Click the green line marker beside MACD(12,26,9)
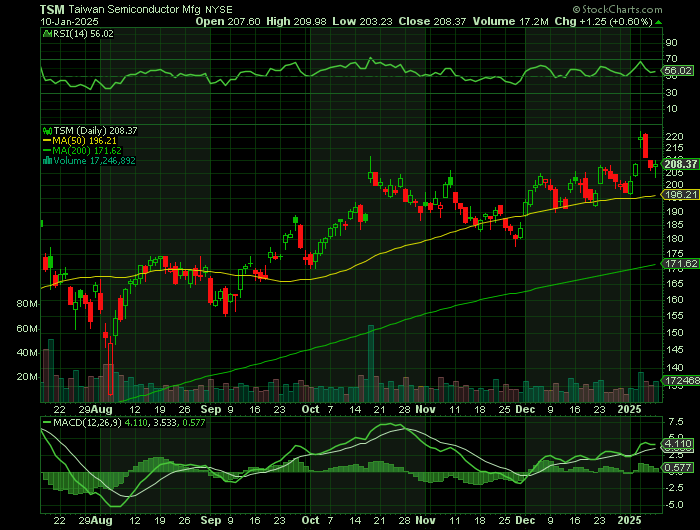The width and height of the screenshot is (700, 530). coord(47,422)
